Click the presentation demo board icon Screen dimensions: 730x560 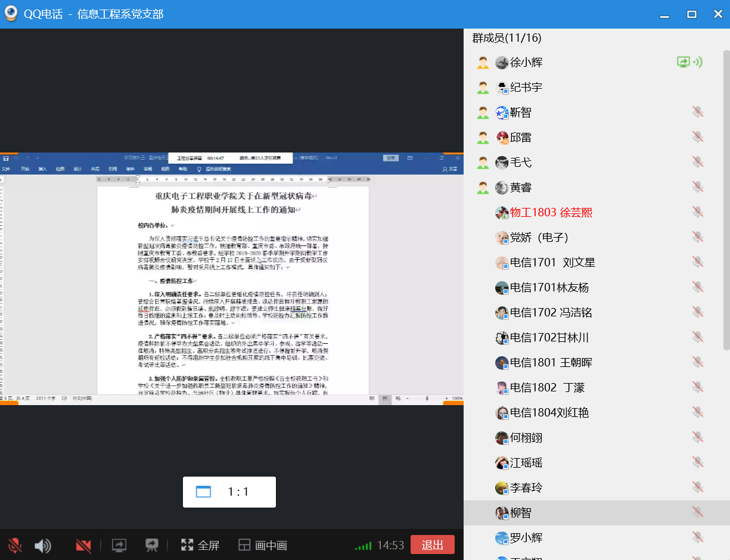[152, 545]
